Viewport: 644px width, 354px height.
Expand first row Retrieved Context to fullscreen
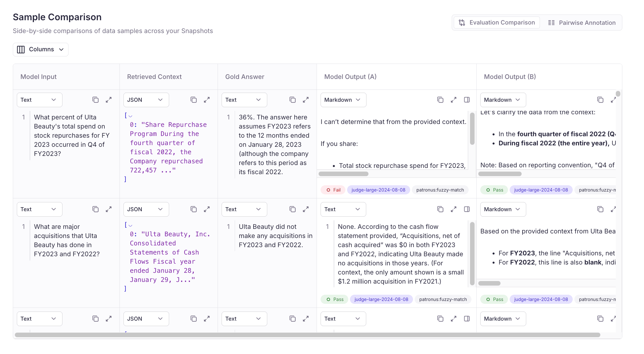click(x=207, y=100)
